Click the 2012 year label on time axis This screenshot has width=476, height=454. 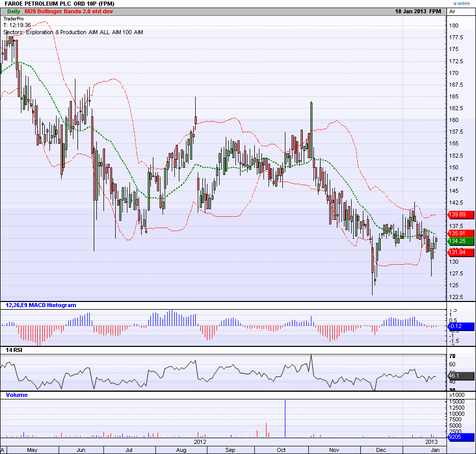pos(199,441)
